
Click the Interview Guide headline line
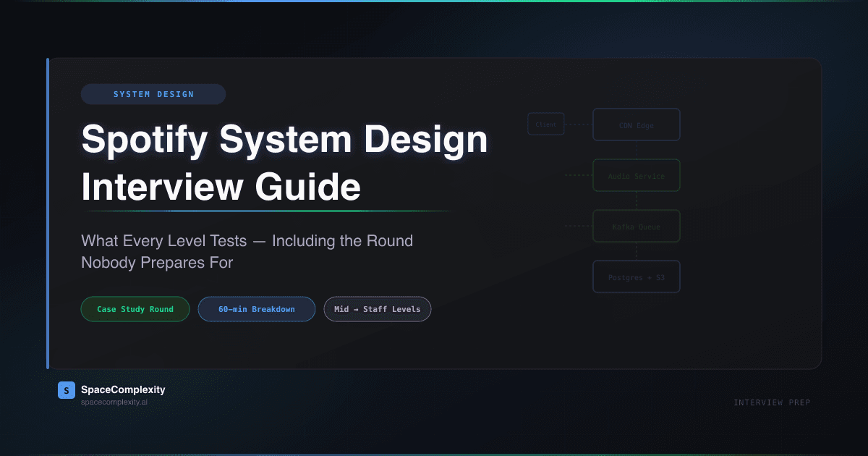click(221, 187)
